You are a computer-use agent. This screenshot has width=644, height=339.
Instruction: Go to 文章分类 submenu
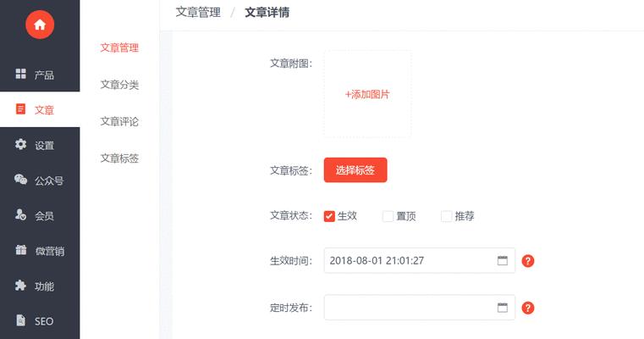click(x=119, y=85)
